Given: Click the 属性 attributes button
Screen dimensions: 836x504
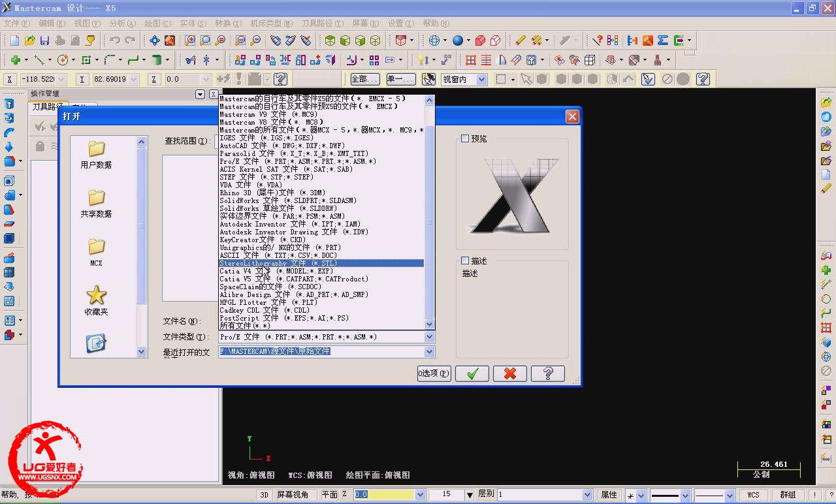Looking at the screenshot, I should pyautogui.click(x=609, y=495).
